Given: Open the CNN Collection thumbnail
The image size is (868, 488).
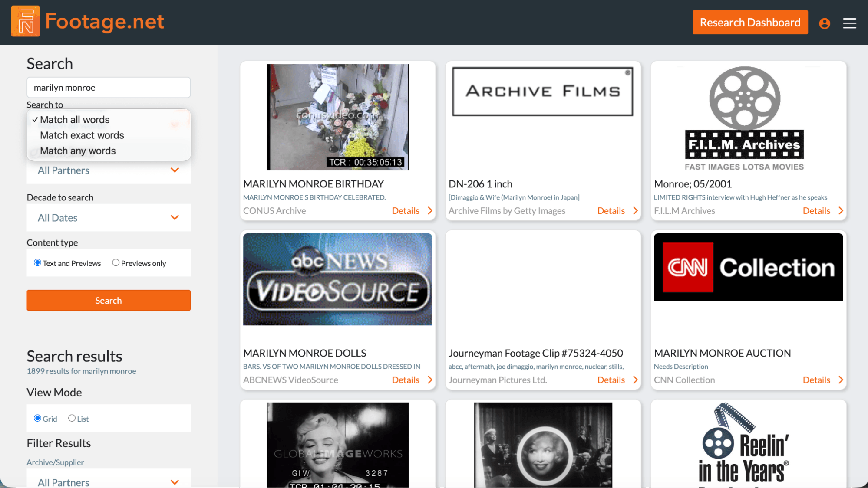Looking at the screenshot, I should 748,267.
